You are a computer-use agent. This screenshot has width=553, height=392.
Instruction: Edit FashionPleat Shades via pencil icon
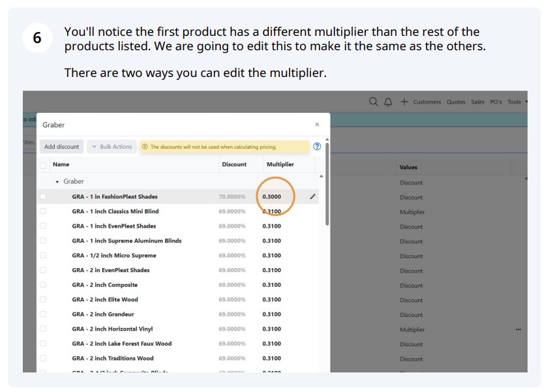point(312,196)
